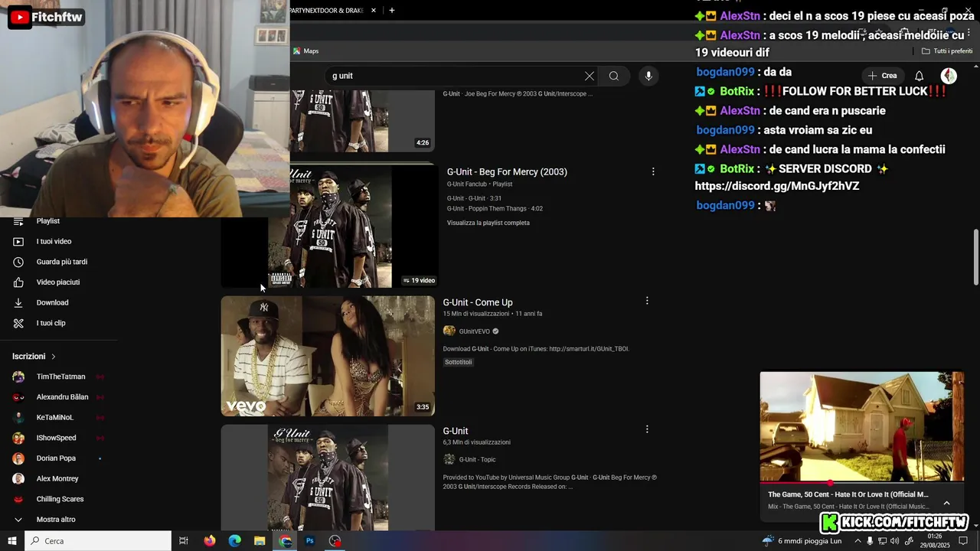The width and height of the screenshot is (980, 551).
Task: Click the Cerca taskbar search box
Action: tap(98, 541)
